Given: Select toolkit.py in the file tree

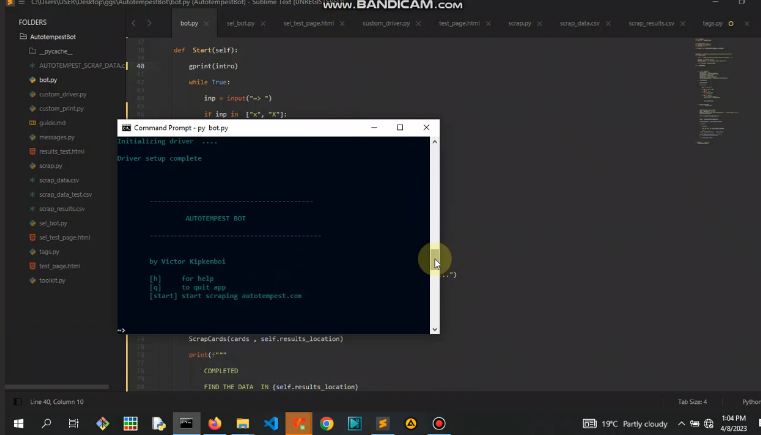Looking at the screenshot, I should pos(52,281).
